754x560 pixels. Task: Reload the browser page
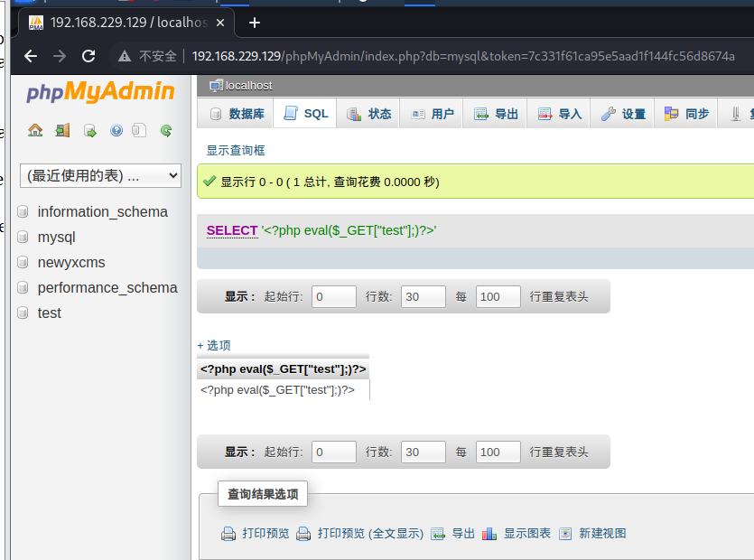[88, 56]
